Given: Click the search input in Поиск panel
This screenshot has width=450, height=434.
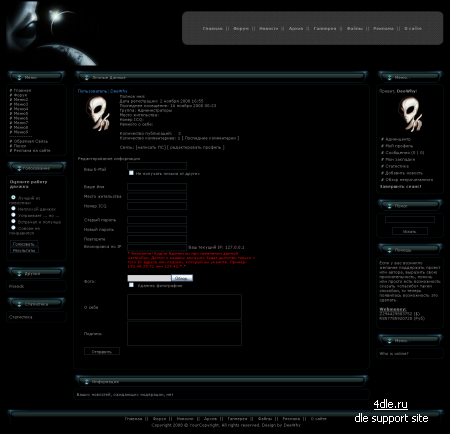Looking at the screenshot, I should [x=410, y=219].
